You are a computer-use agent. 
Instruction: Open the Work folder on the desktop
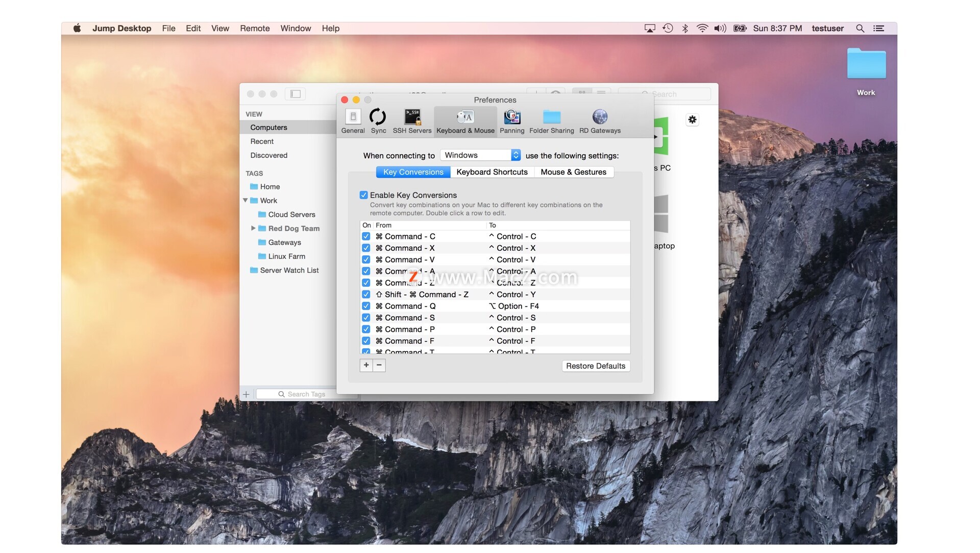point(866,71)
